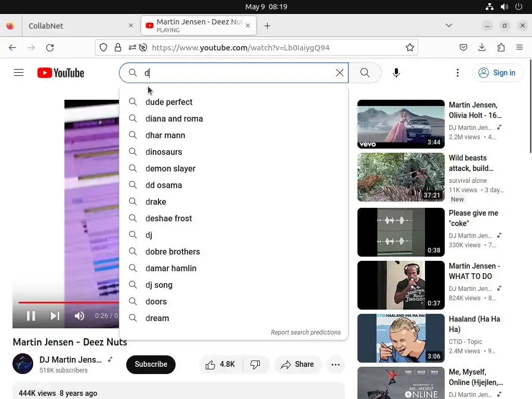Viewport: 532px width, 399px height.
Task: Open the YouTube guide hamburger menu
Action: pyautogui.click(x=19, y=73)
